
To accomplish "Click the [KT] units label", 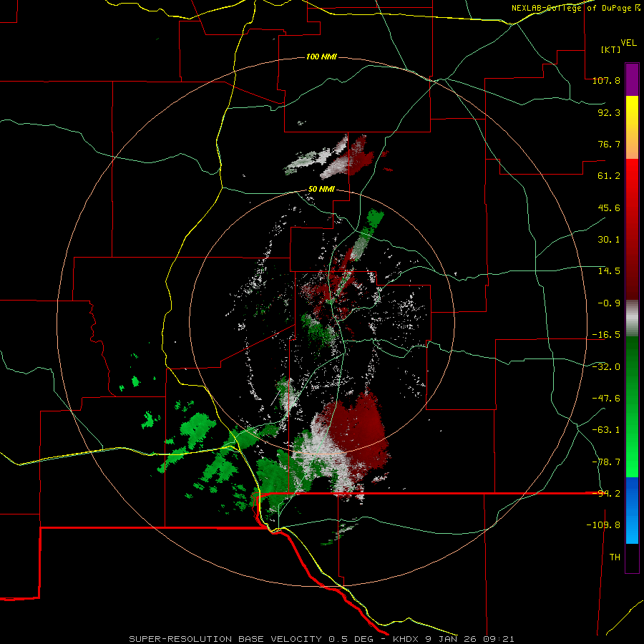I will tap(611, 49).
